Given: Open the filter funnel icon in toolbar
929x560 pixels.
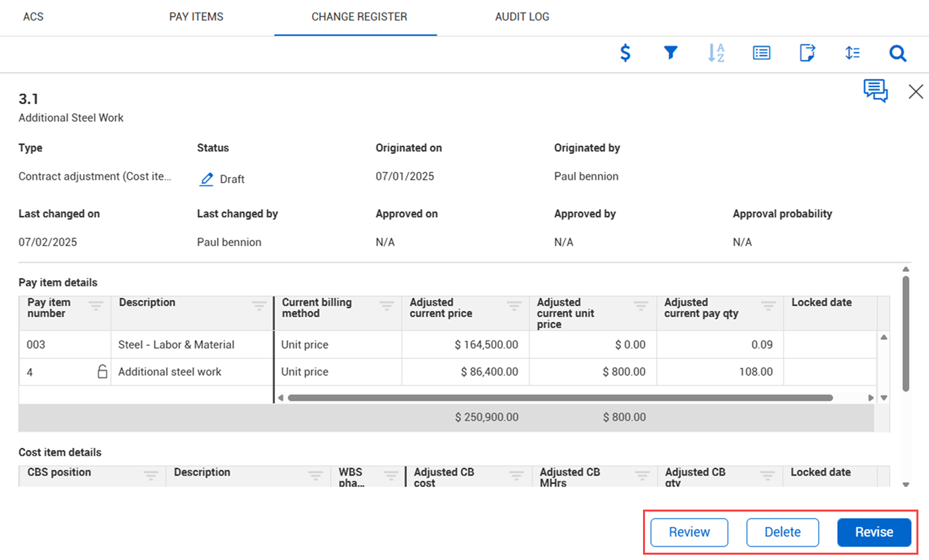Looking at the screenshot, I should [x=670, y=53].
